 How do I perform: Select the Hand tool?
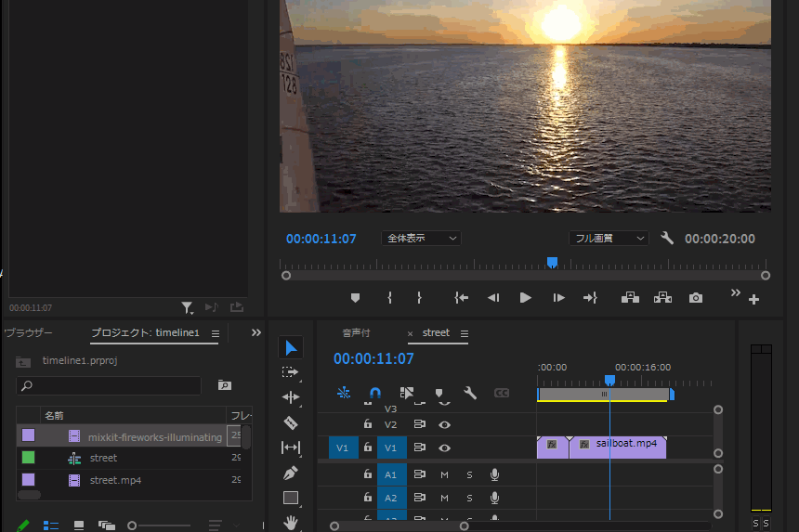click(291, 523)
